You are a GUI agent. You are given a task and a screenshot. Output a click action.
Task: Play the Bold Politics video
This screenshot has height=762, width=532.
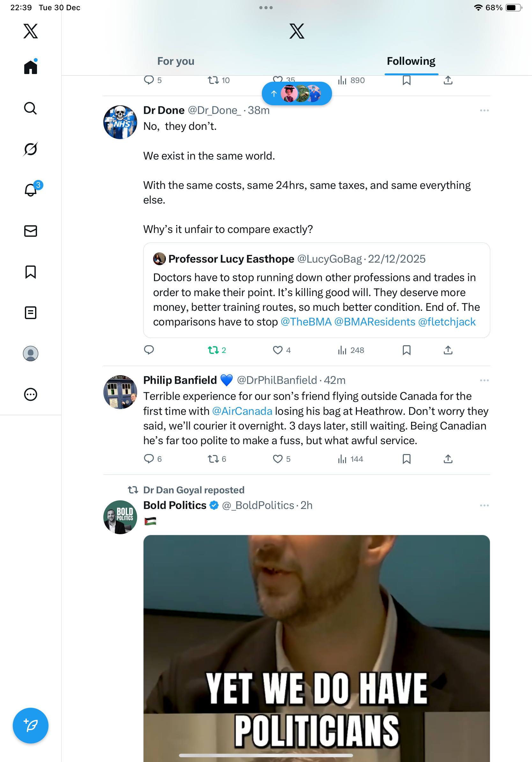[316, 647]
